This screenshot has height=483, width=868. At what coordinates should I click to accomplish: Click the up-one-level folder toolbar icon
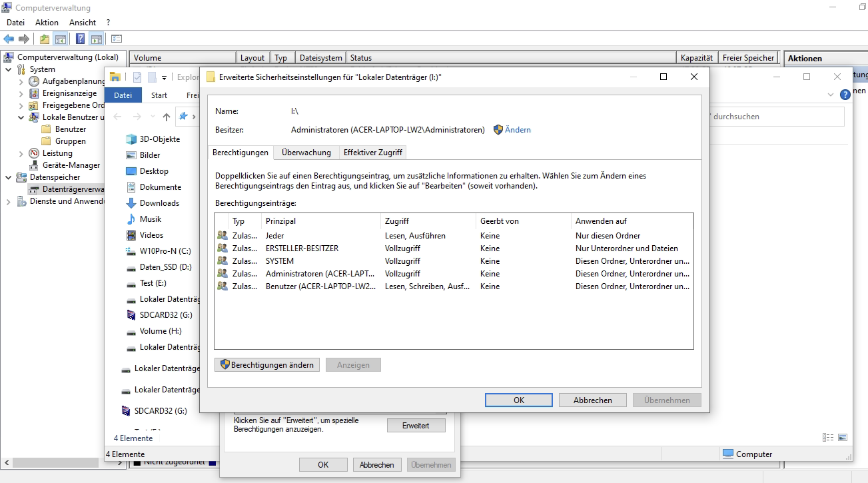pyautogui.click(x=45, y=39)
